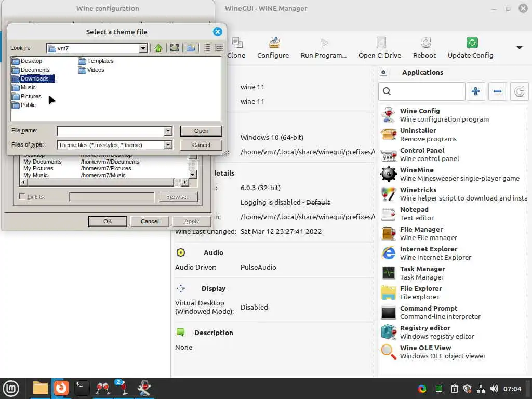Select the Videos folder
This screenshot has width=532, height=399.
tap(91, 70)
